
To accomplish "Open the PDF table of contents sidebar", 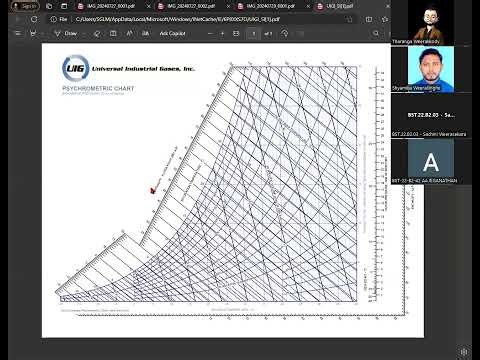I will tap(18, 33).
